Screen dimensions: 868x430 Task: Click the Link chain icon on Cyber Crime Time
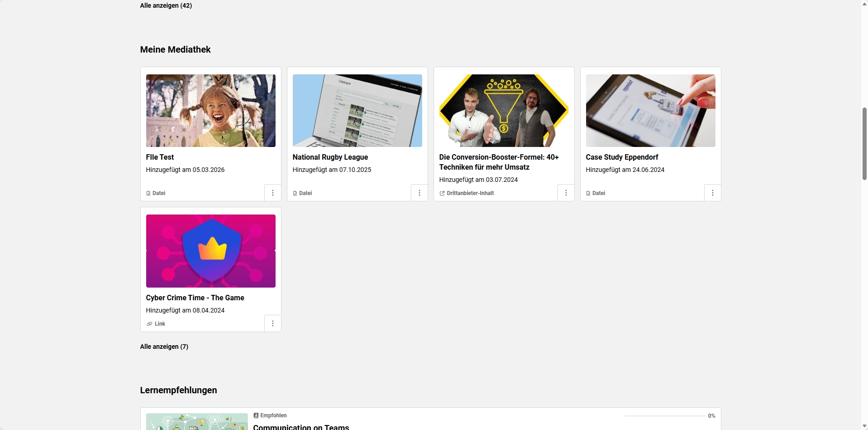149,324
